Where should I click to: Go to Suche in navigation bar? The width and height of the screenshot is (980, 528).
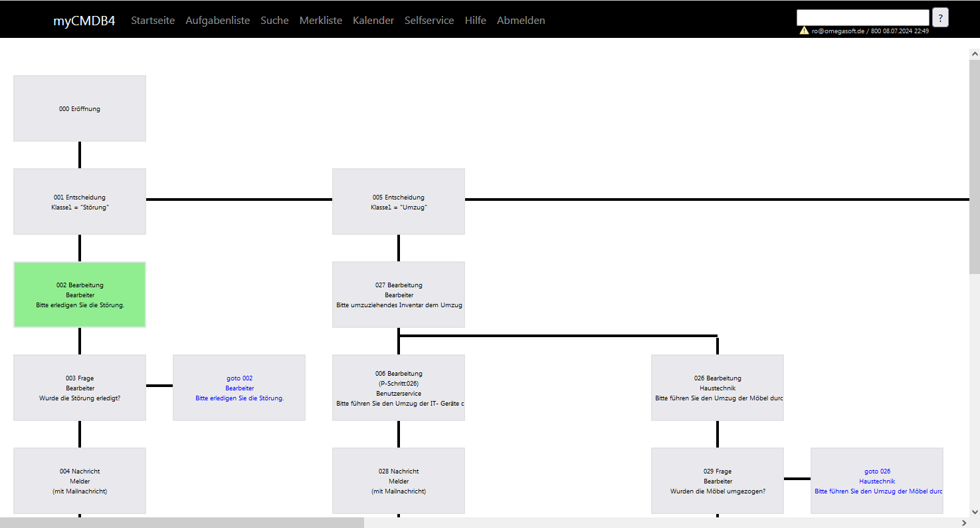[x=274, y=21]
